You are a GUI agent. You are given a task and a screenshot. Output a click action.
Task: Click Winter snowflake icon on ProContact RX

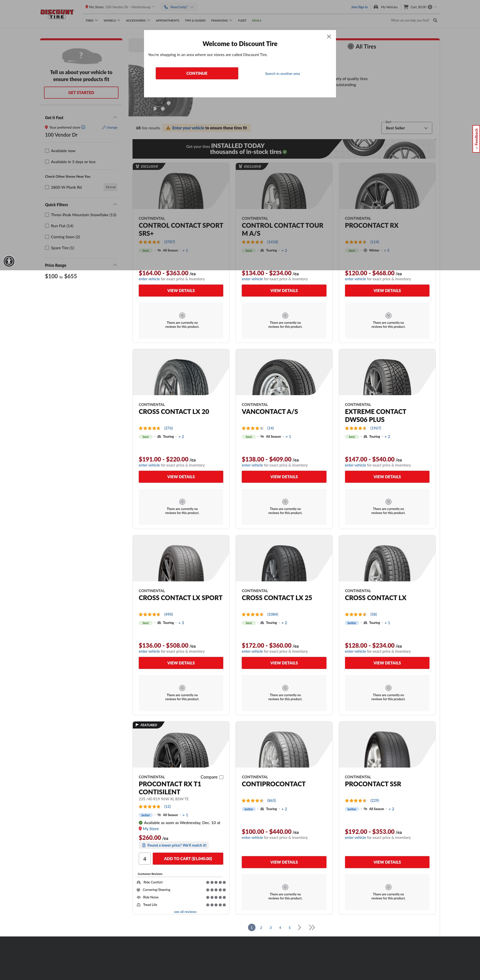point(365,250)
